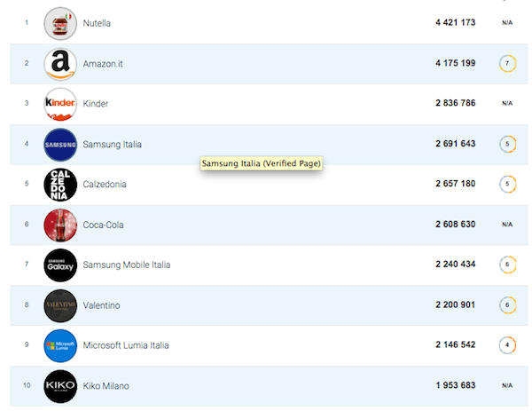
Task: Click the Coca-Cola row N/A rating
Action: click(x=507, y=225)
